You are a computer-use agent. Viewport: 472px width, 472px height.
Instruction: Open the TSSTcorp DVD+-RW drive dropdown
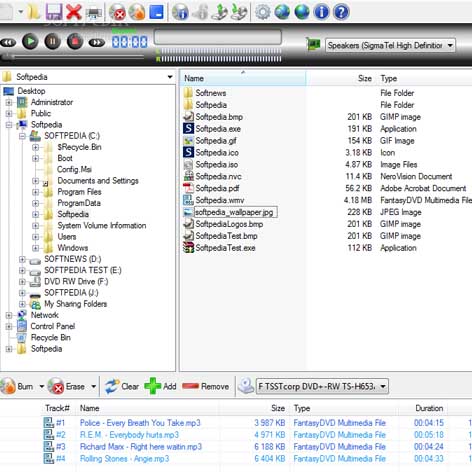[383, 386]
